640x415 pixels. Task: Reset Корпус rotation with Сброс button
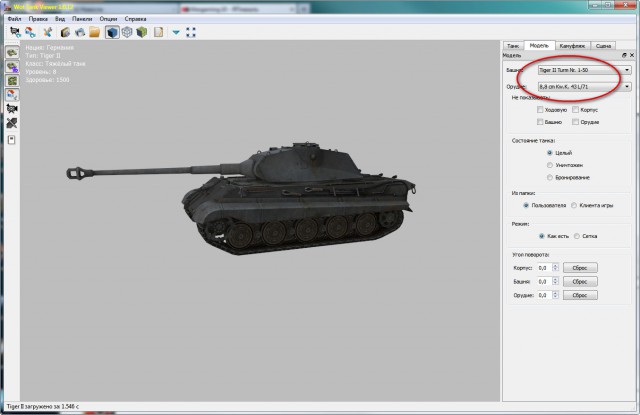point(580,268)
